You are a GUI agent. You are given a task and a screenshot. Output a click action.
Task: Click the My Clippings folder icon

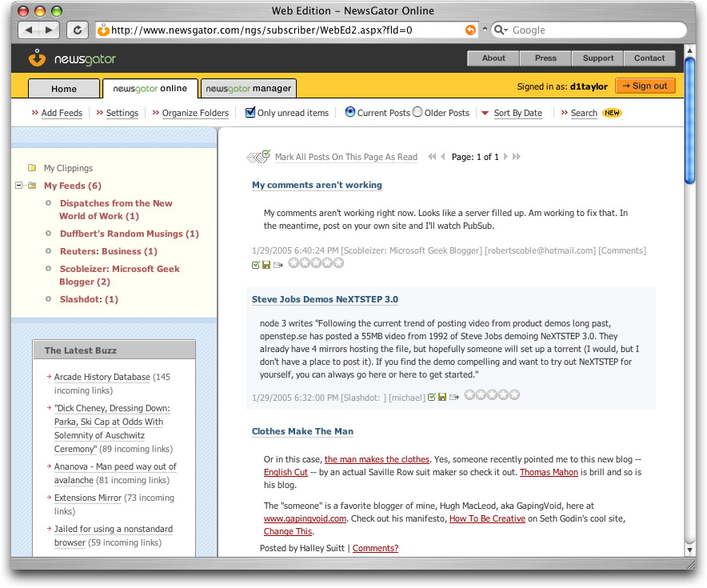point(32,168)
